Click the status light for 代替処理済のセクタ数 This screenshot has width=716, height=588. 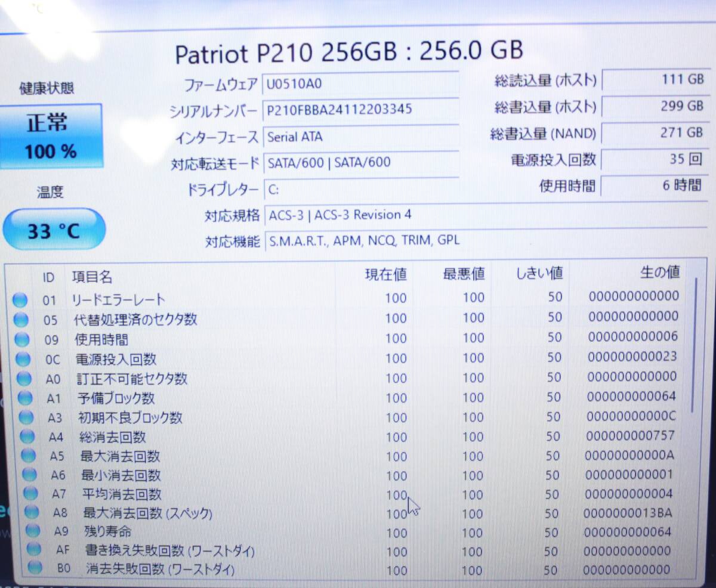21,319
